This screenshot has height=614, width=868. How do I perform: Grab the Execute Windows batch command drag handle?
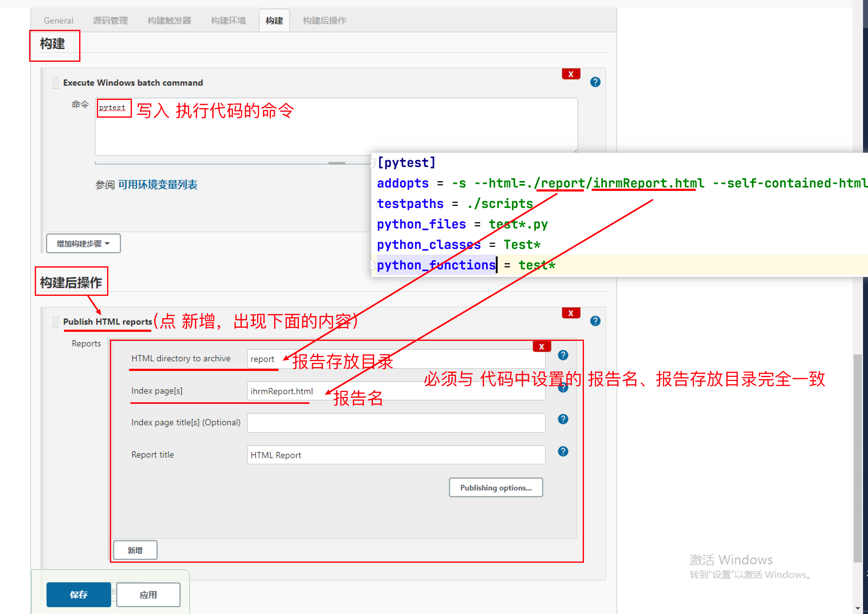(55, 83)
